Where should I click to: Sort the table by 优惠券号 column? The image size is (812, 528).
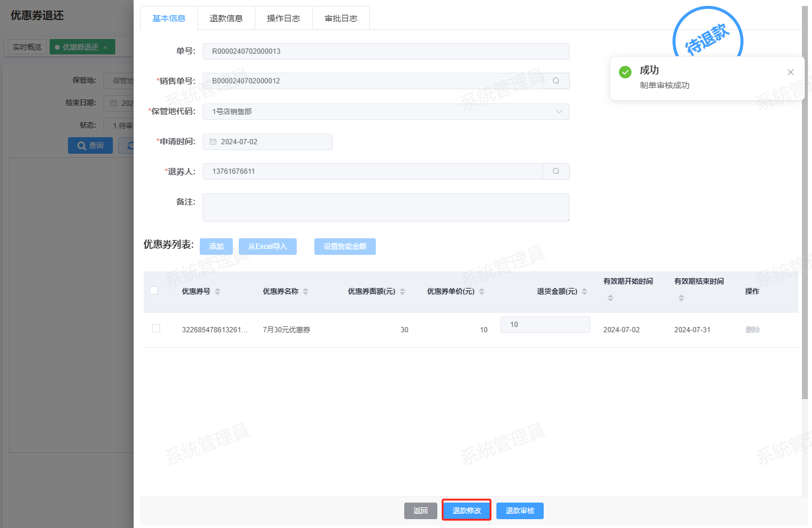pyautogui.click(x=217, y=291)
